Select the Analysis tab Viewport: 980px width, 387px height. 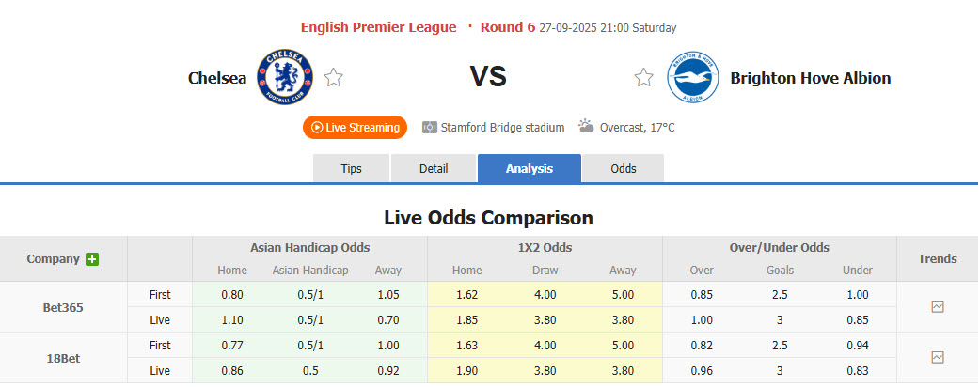click(530, 169)
